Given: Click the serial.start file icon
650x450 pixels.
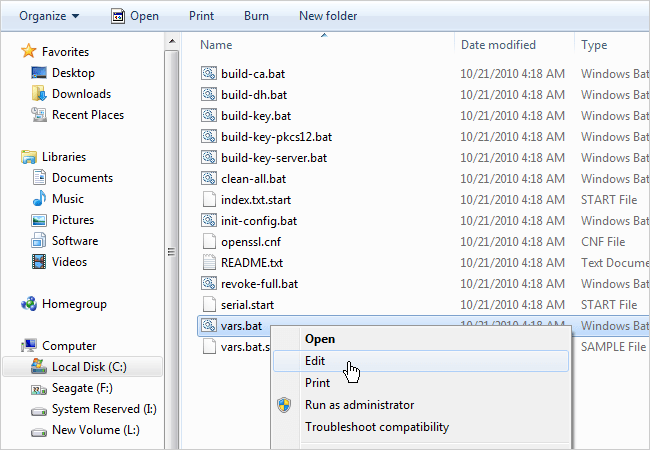Looking at the screenshot, I should click(x=209, y=305).
